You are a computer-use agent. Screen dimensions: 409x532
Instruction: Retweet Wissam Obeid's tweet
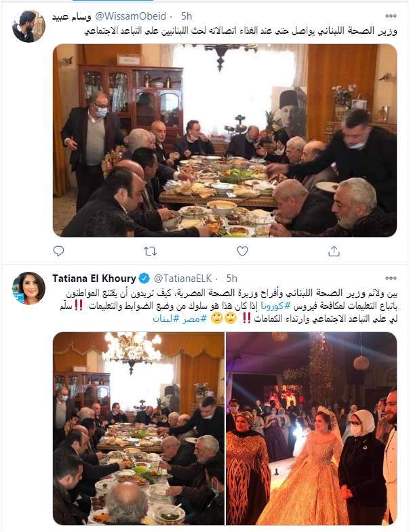(150, 251)
